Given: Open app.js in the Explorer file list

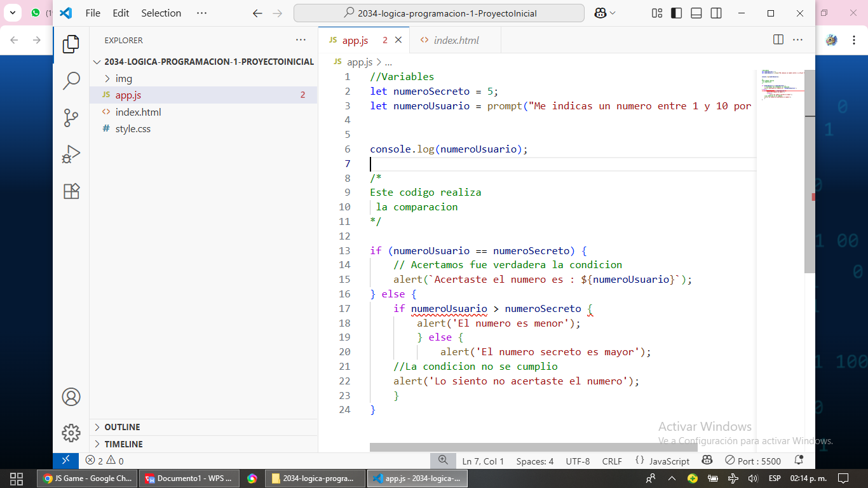Looking at the screenshot, I should coord(203,95).
